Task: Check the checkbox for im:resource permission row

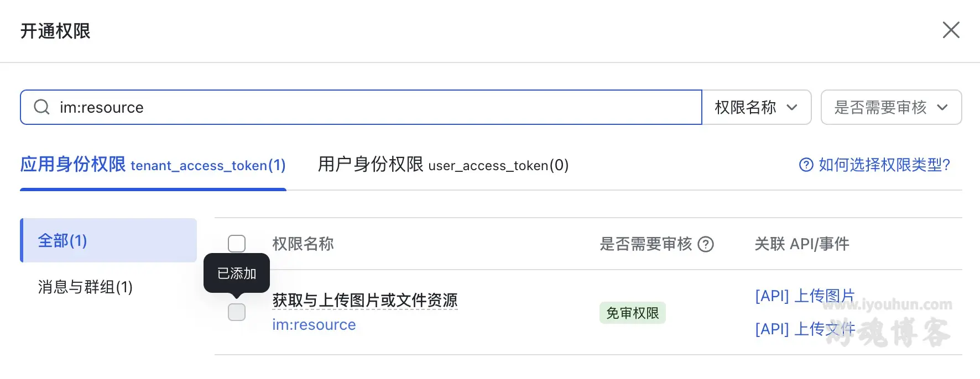Action: (237, 312)
